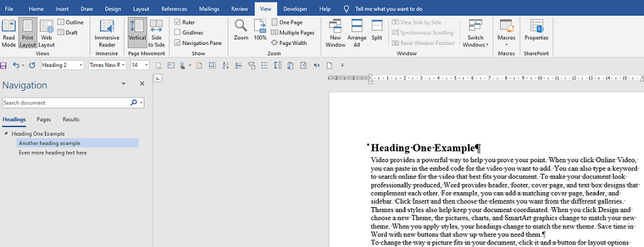The width and height of the screenshot is (644, 247).
Task: Switch to the Pages navigation tab
Action: [44, 119]
